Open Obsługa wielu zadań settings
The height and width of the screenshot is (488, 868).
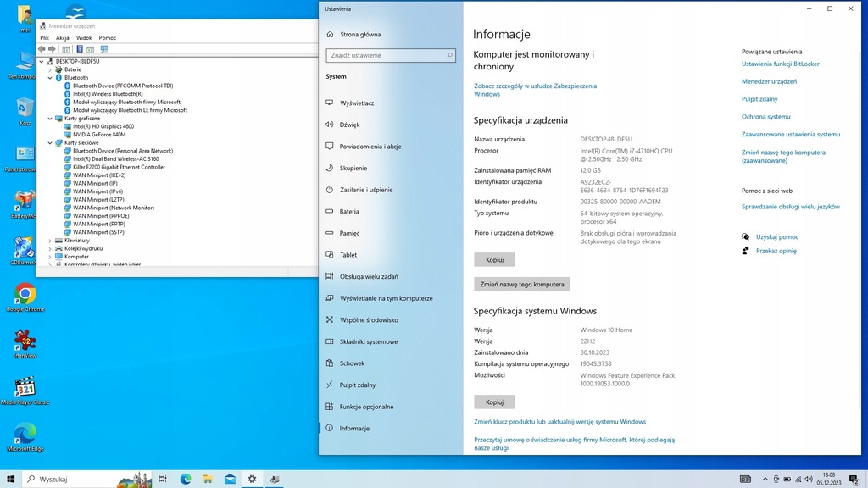coord(369,276)
